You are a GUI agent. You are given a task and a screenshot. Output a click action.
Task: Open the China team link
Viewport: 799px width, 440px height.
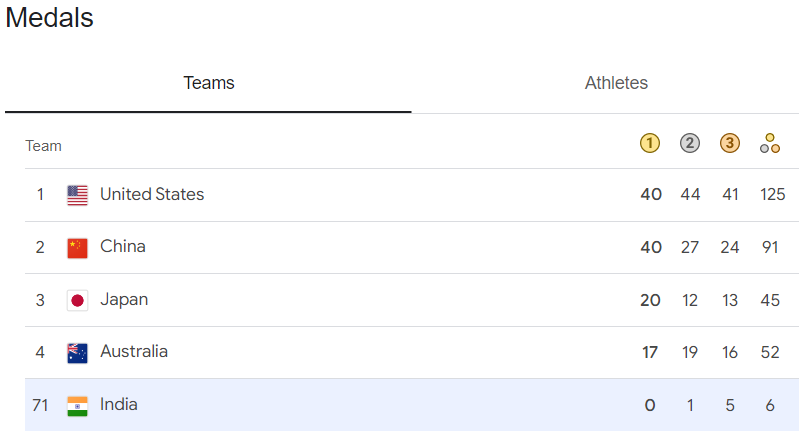coord(123,247)
